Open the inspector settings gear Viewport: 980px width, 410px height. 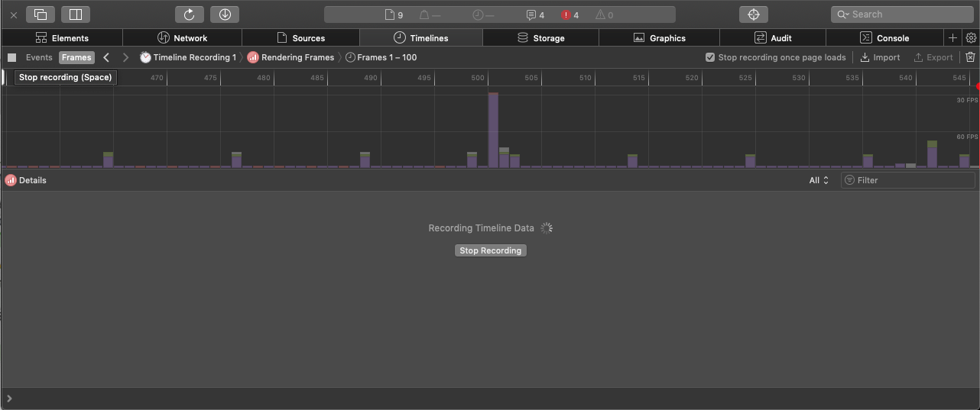coord(971,37)
